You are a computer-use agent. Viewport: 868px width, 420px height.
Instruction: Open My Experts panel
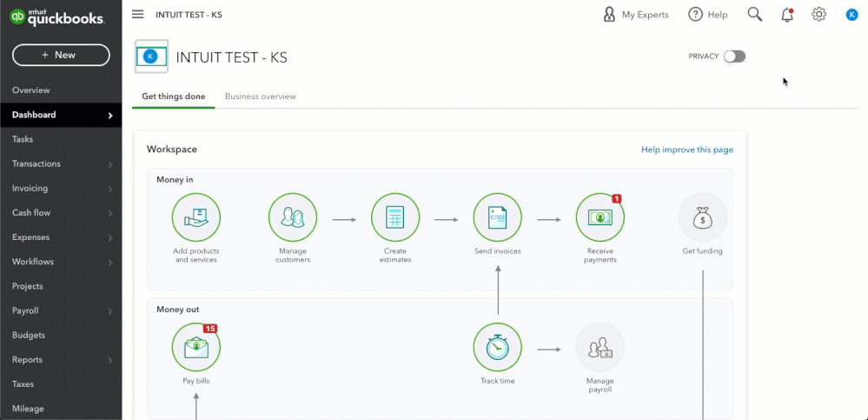point(635,15)
